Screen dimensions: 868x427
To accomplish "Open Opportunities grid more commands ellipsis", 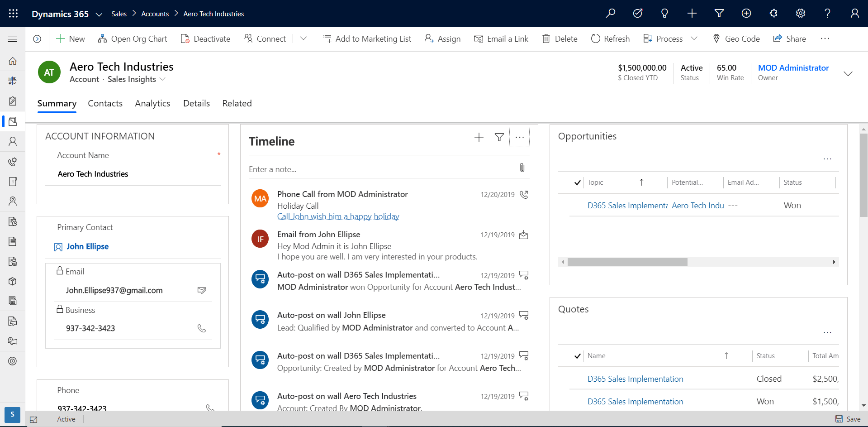I will (x=827, y=159).
